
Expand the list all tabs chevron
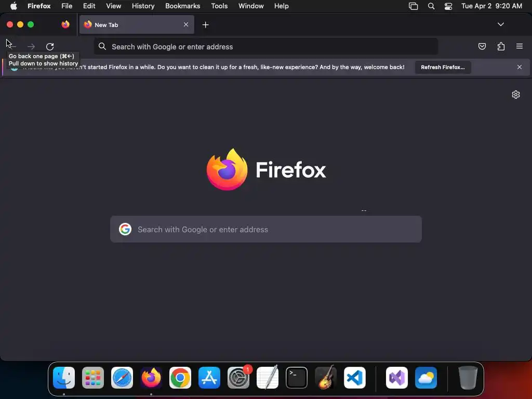pyautogui.click(x=500, y=24)
